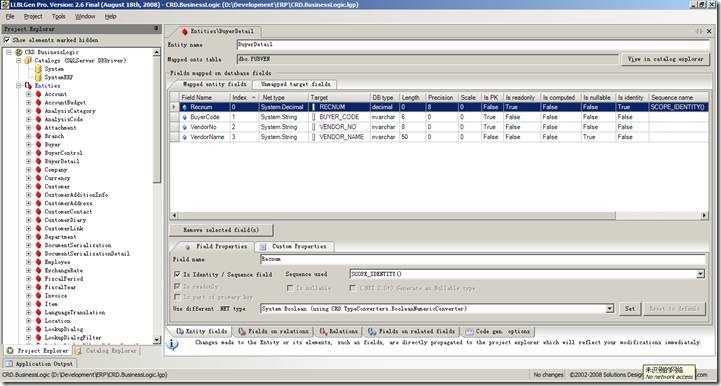This screenshot has width=721, height=386.
Task: Open the Fields on relations tab
Action: pos(273,331)
